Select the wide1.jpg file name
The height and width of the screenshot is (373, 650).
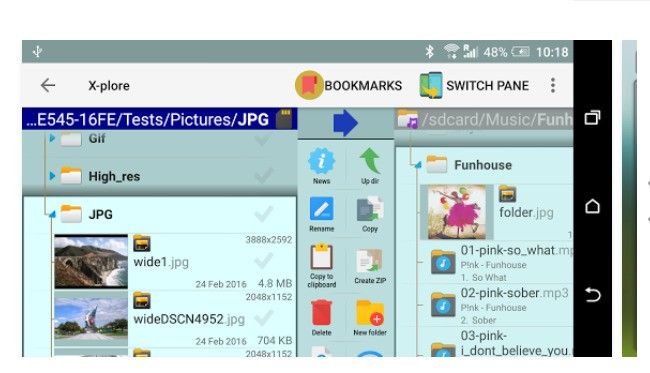click(x=161, y=262)
